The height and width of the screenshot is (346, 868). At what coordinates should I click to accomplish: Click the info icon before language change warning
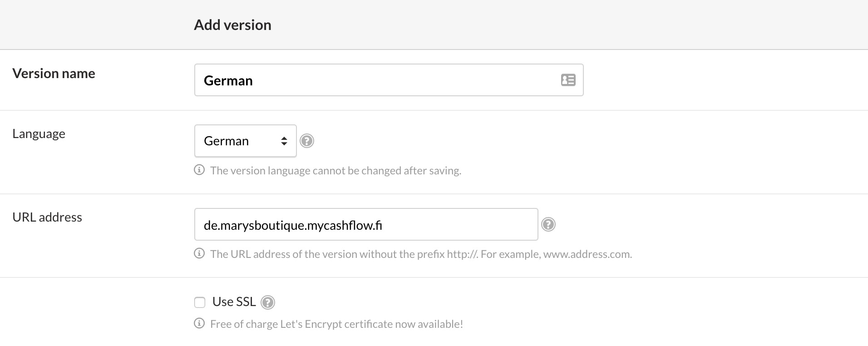[x=199, y=170]
